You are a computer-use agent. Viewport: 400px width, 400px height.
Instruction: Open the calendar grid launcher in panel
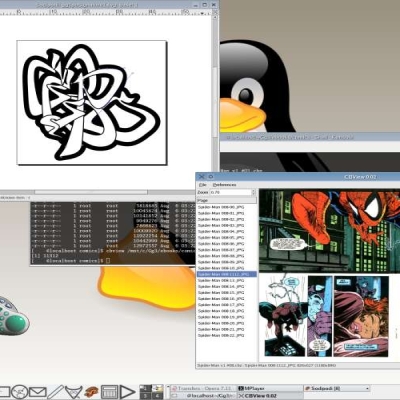109,392
